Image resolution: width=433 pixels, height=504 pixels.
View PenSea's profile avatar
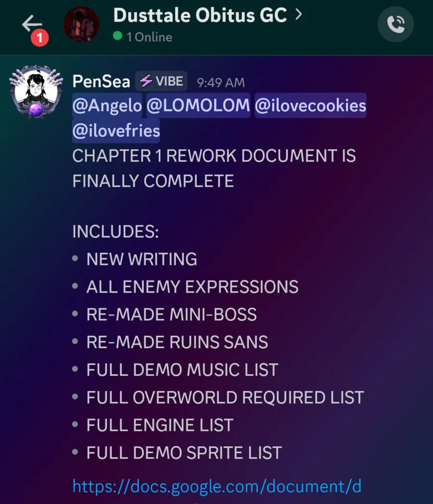36,91
